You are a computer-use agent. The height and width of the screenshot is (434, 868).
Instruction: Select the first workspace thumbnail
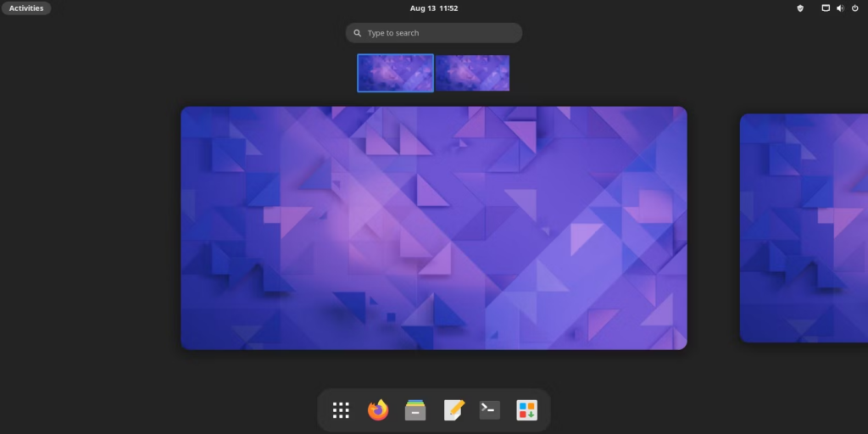click(x=395, y=73)
